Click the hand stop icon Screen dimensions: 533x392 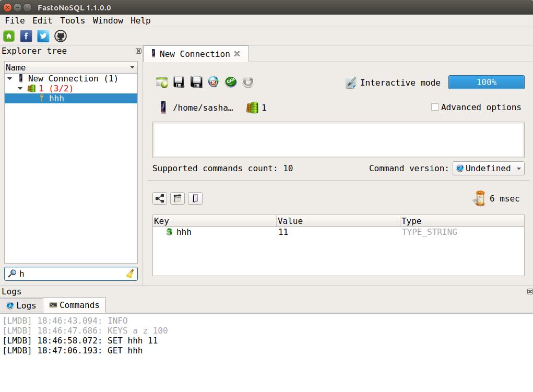point(248,82)
